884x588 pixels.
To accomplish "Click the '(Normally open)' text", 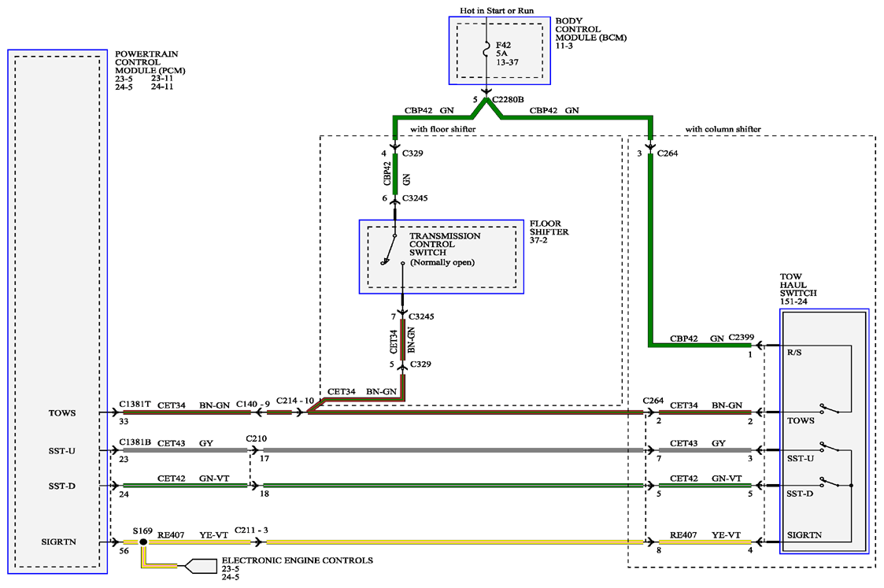I will pos(442,262).
